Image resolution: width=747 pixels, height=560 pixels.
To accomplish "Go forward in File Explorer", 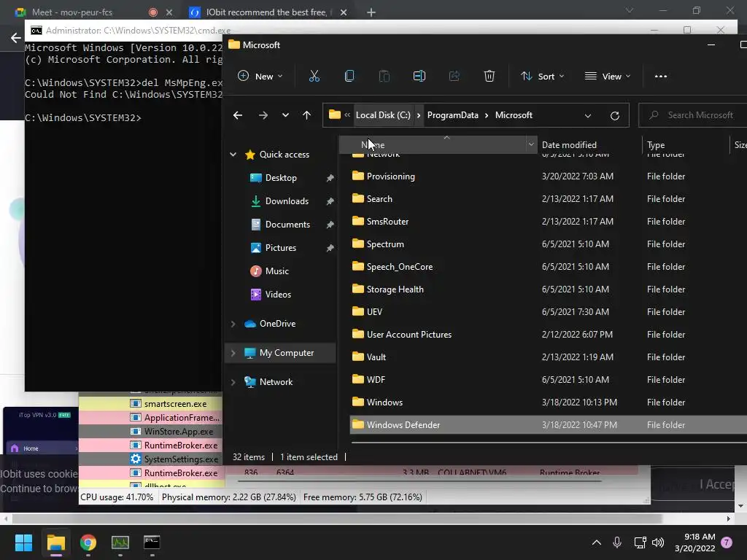I will [x=263, y=115].
